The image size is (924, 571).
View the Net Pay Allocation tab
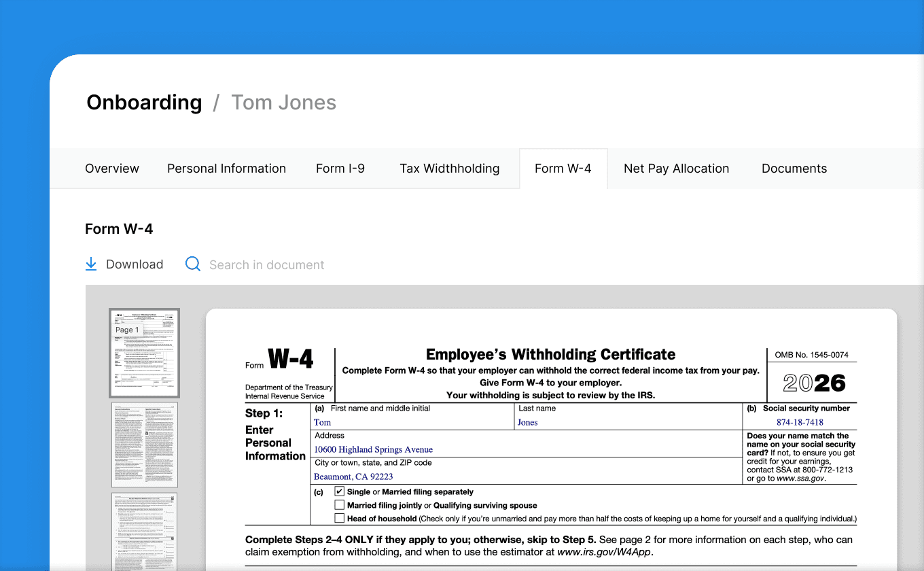[x=676, y=168]
